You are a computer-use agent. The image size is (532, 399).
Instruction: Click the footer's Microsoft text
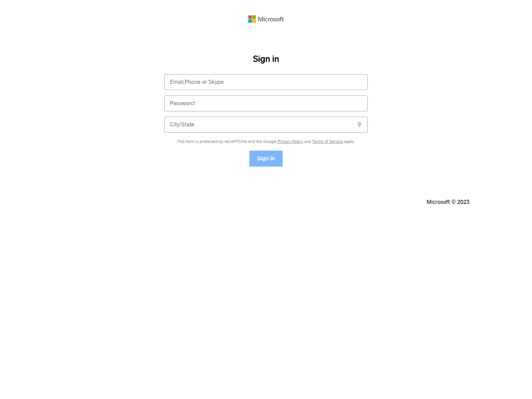tap(438, 202)
